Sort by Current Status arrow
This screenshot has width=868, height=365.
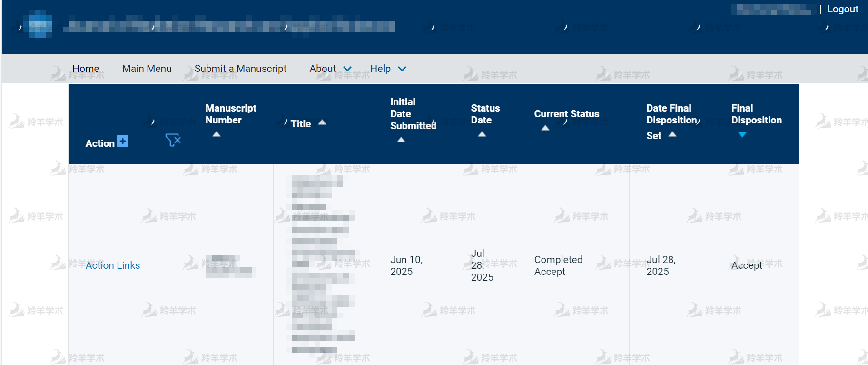(545, 128)
